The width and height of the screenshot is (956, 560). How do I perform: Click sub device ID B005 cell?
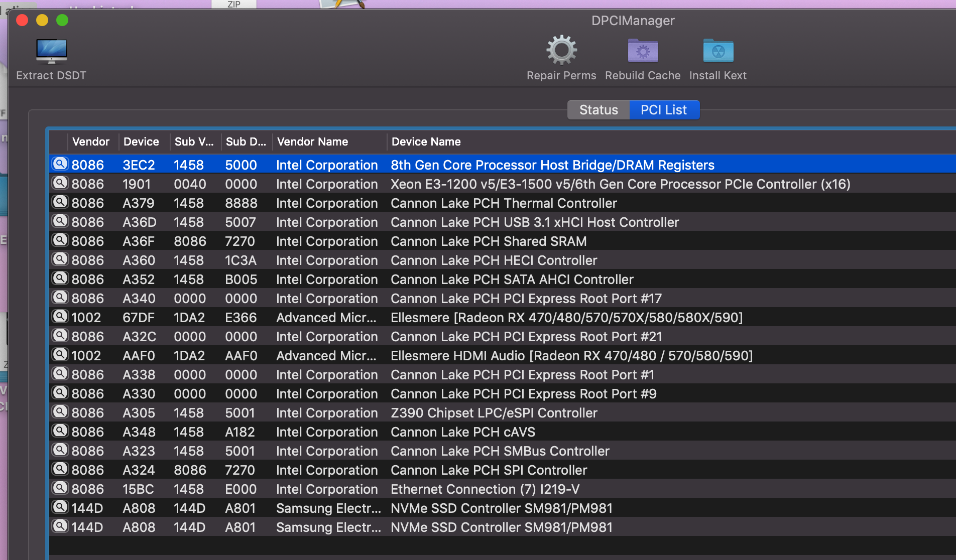[x=241, y=279]
